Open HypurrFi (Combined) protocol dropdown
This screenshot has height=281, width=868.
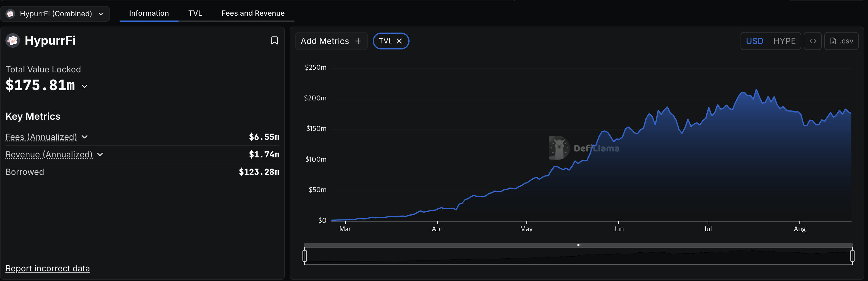(x=55, y=14)
